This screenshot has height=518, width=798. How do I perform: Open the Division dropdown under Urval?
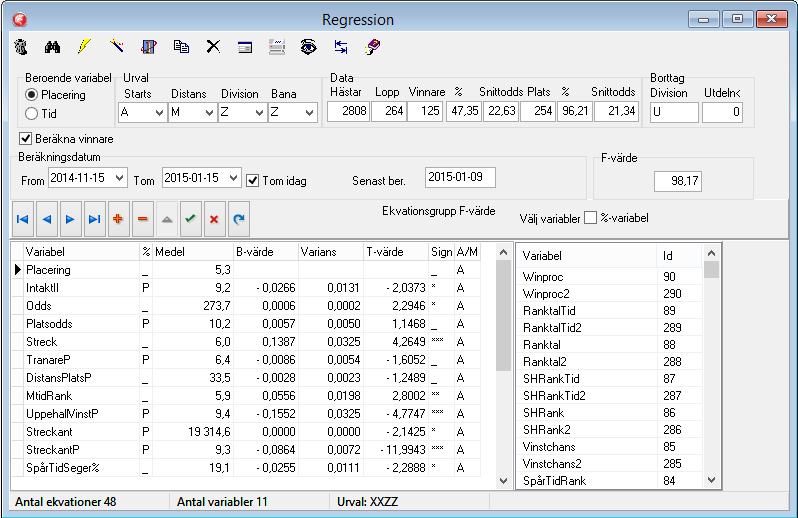point(259,112)
